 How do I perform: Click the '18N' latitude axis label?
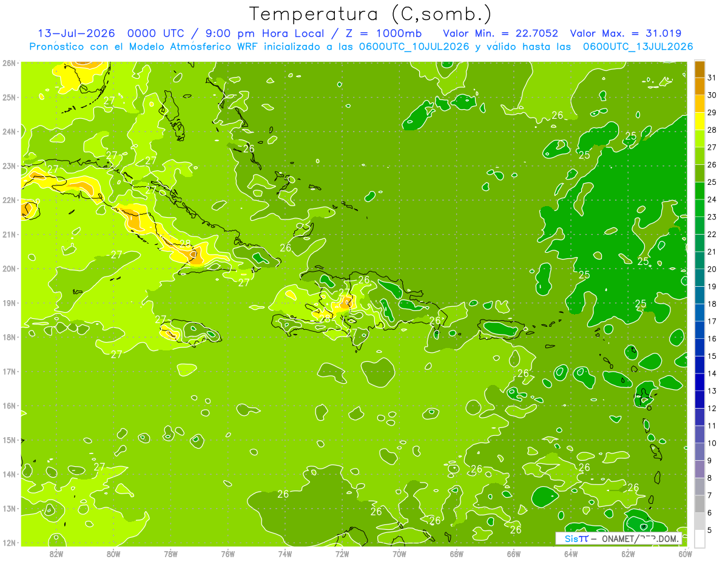(x=8, y=336)
